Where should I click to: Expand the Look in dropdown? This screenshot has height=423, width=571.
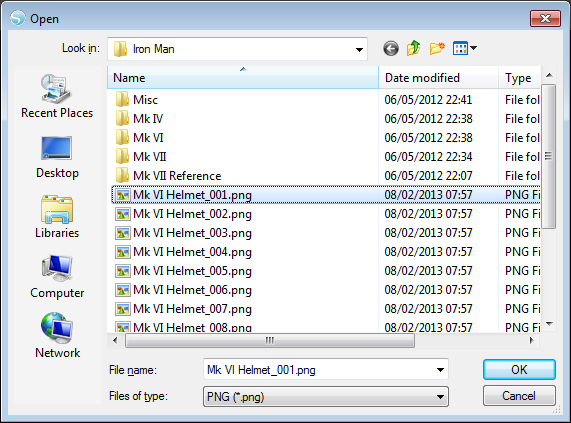(x=359, y=49)
